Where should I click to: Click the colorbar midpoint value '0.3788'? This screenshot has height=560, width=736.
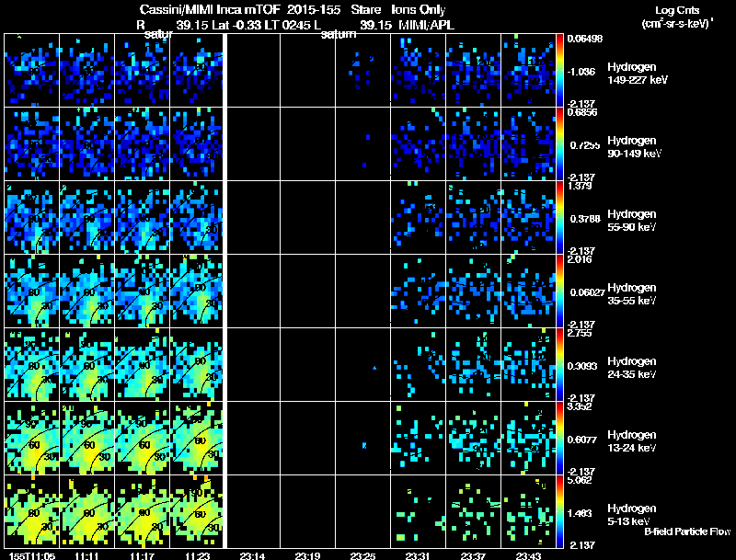point(585,219)
